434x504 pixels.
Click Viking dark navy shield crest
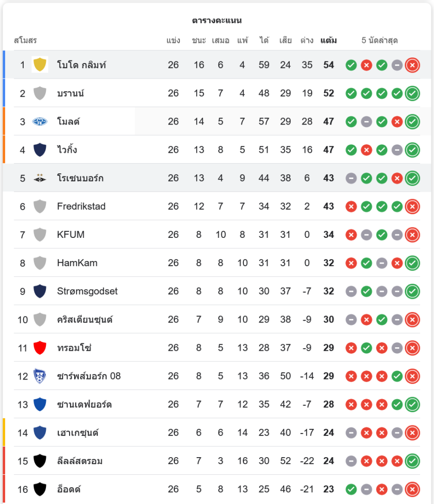click(x=40, y=150)
